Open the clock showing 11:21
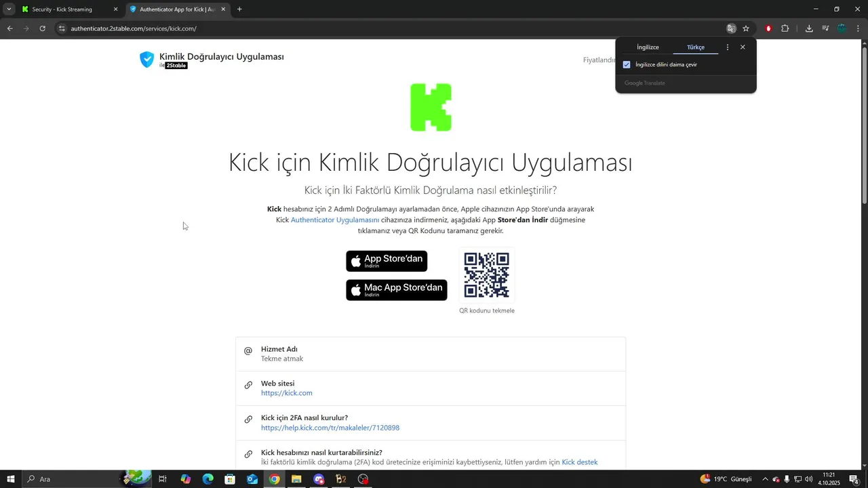The width and height of the screenshot is (868, 488). (829, 479)
